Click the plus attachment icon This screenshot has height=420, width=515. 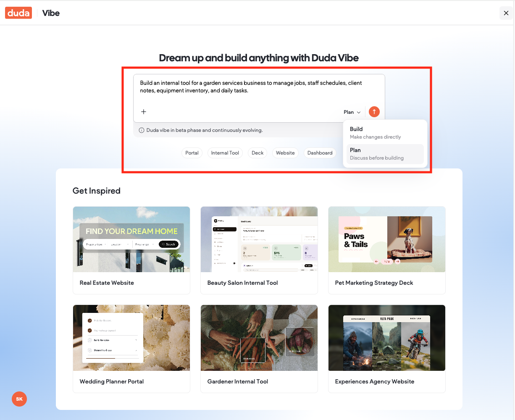[144, 112]
